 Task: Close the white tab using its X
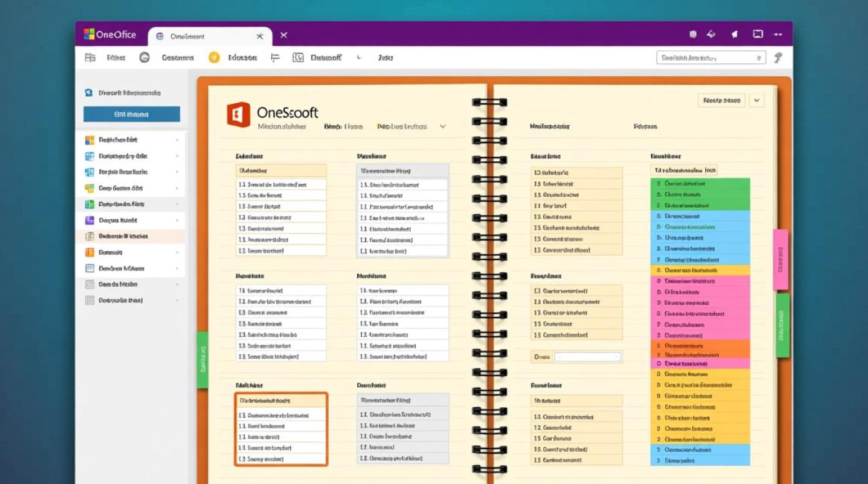(260, 36)
